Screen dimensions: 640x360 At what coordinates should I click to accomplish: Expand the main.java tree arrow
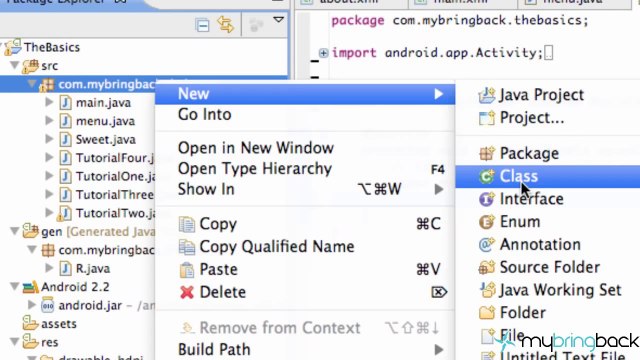(49, 102)
